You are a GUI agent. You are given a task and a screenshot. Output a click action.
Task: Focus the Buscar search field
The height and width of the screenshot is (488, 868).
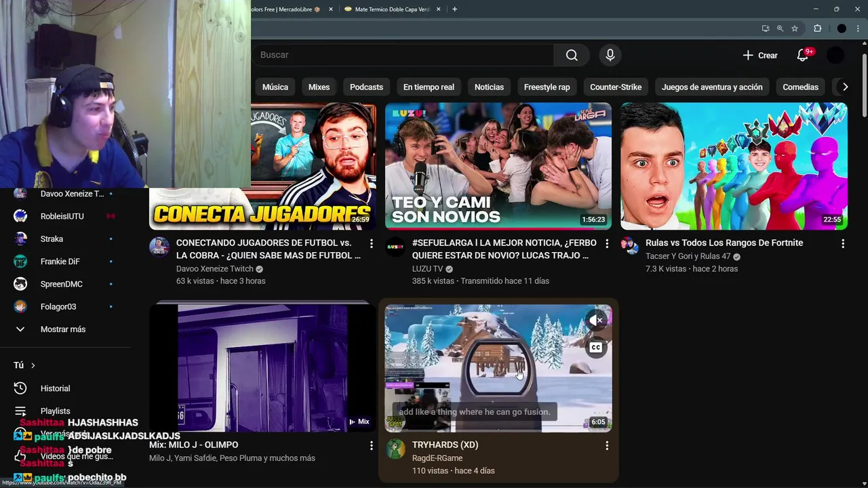tap(403, 55)
